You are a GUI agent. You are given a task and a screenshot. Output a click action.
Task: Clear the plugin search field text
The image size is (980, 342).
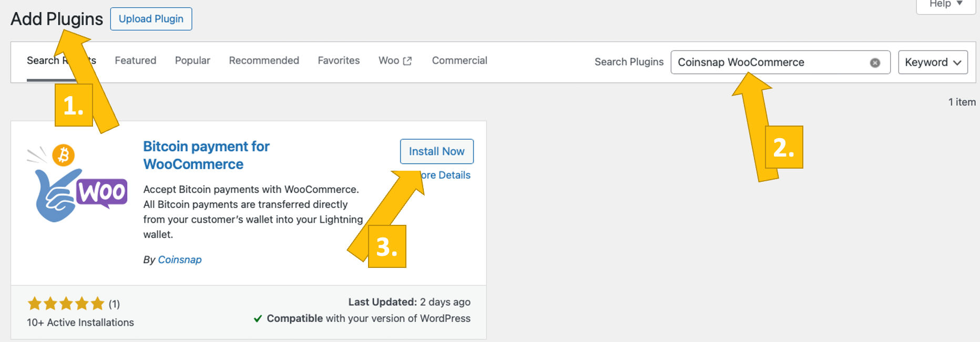pos(875,63)
